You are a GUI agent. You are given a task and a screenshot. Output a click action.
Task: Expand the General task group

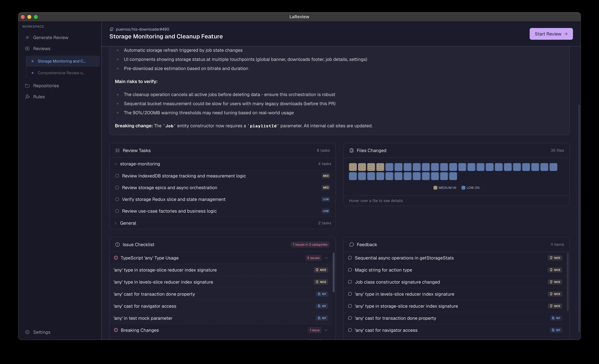[x=115, y=223]
